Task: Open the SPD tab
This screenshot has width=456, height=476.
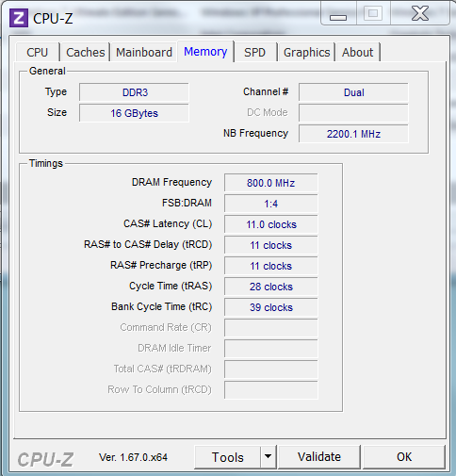Action: pos(255,53)
